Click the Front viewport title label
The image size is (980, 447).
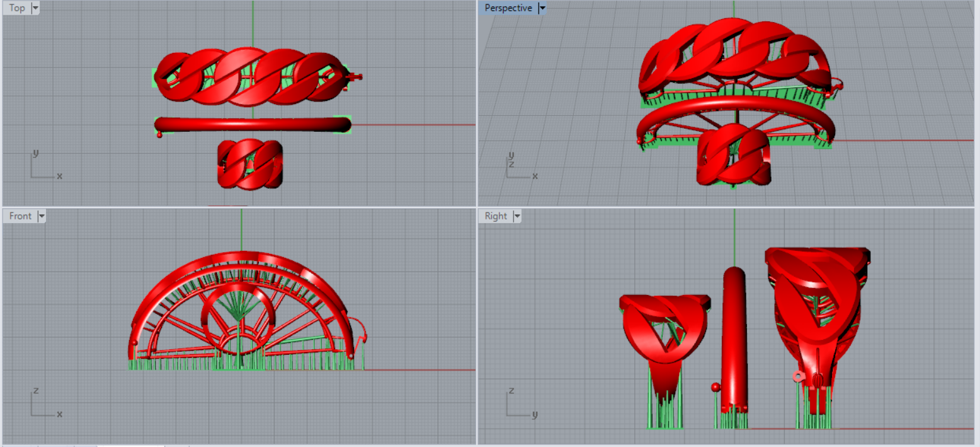tap(20, 216)
